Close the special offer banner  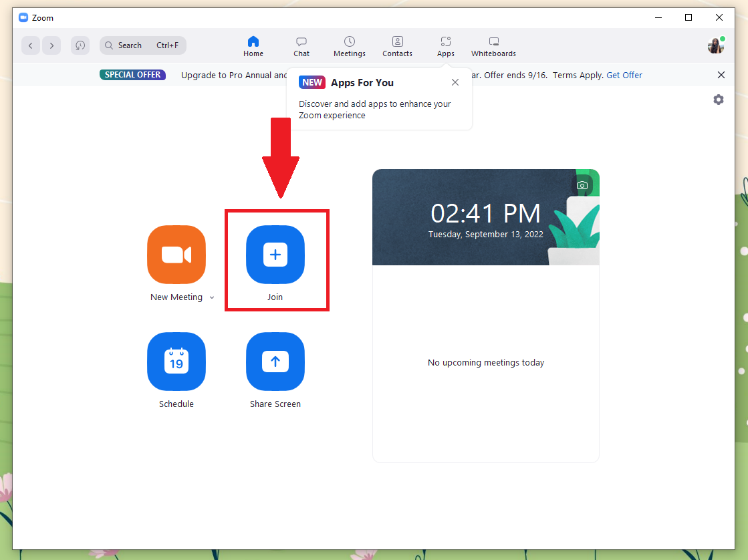tap(721, 75)
